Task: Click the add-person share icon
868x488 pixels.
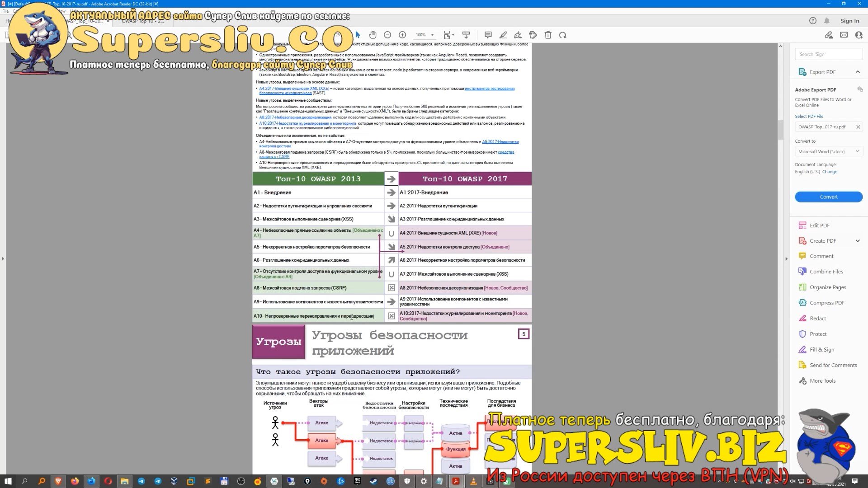Action: 859,35
